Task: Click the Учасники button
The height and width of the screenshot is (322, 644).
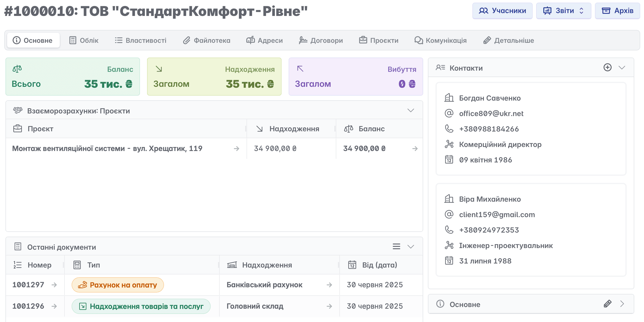Action: [x=502, y=11]
